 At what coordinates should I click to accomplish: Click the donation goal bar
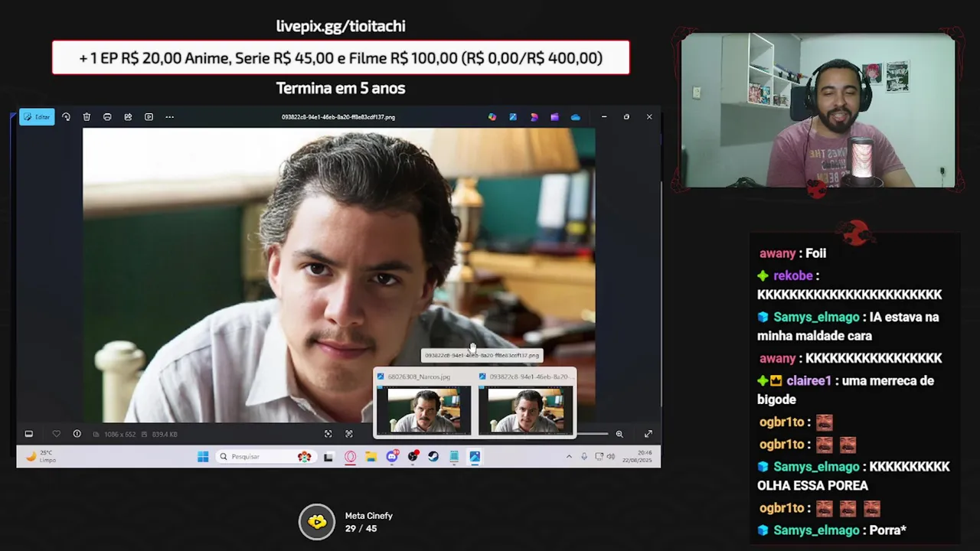(x=341, y=57)
